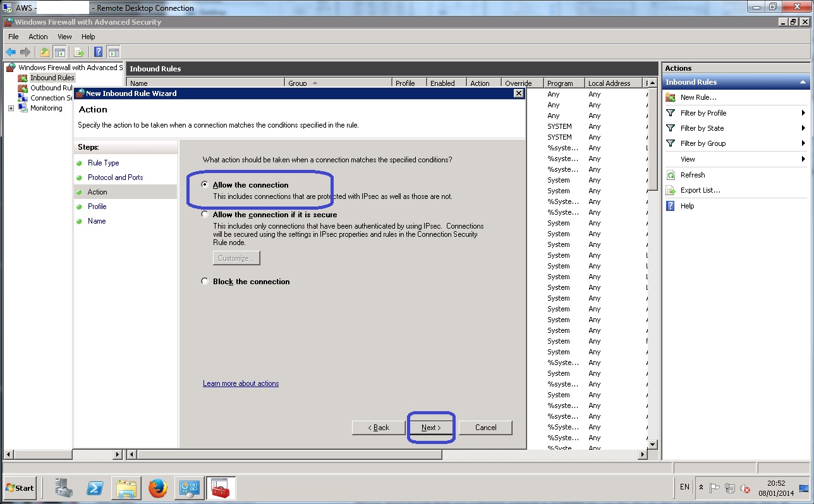
Task: Click the Connection Security Rules tree icon
Action: (x=23, y=98)
